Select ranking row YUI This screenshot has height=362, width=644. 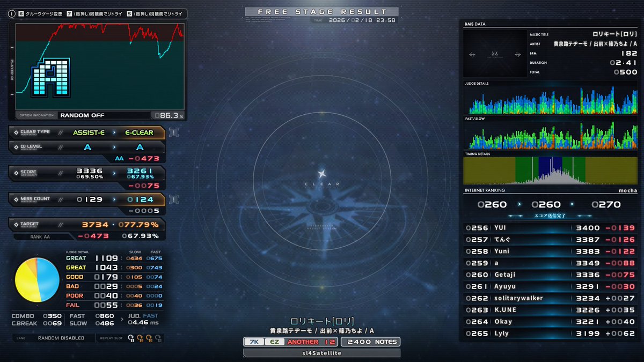point(551,228)
